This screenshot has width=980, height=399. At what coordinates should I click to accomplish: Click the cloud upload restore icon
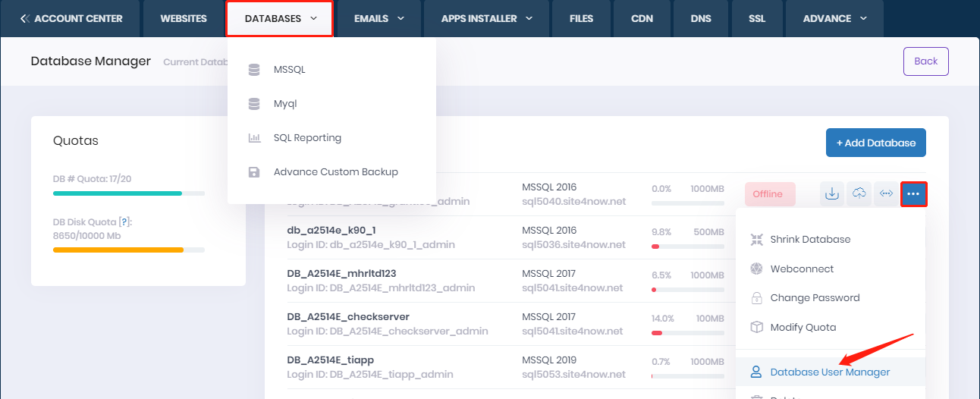point(859,194)
